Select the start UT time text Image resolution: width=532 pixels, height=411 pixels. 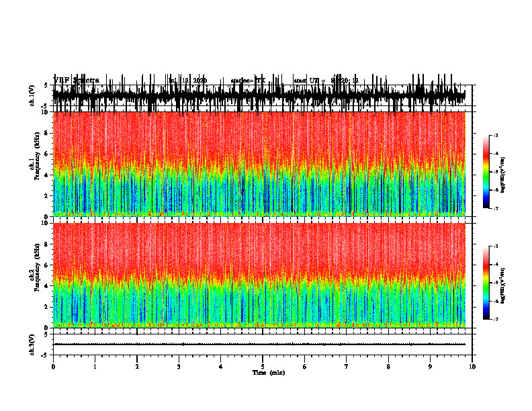(326, 81)
